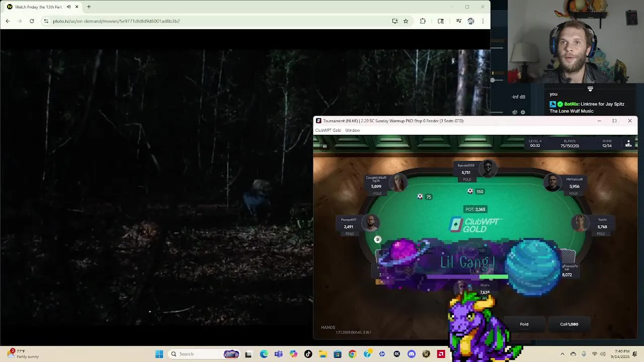Open a new Chrome tab
This screenshot has width=644, height=362.
pyautogui.click(x=89, y=7)
